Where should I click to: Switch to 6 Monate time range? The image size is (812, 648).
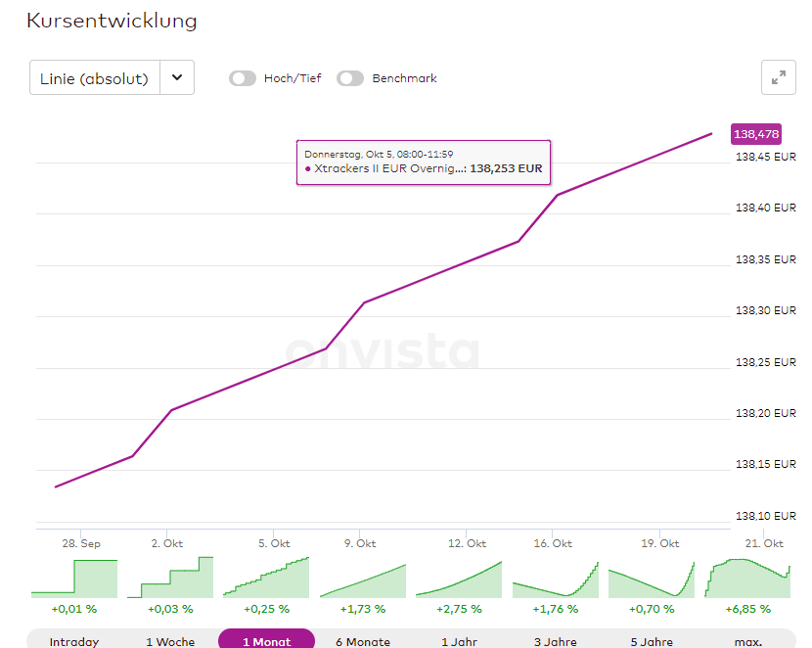363,641
